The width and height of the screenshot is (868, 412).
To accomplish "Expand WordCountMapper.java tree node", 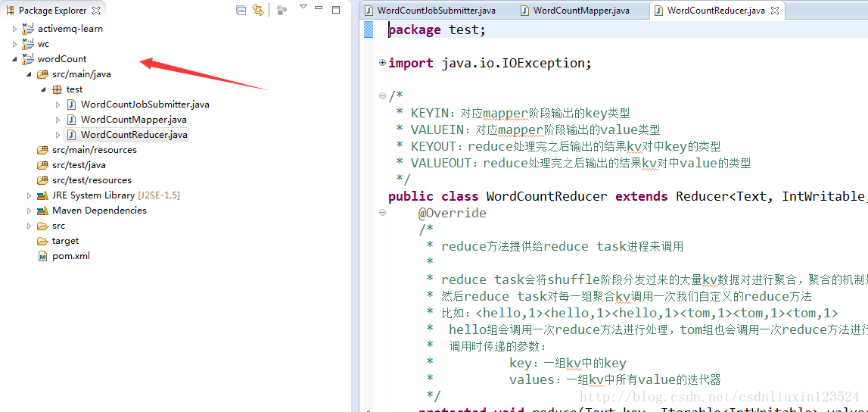I will click(58, 120).
